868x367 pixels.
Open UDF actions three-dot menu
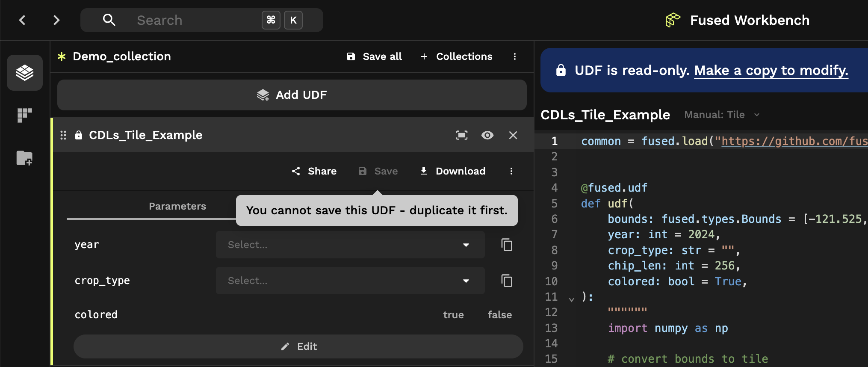pos(511,171)
